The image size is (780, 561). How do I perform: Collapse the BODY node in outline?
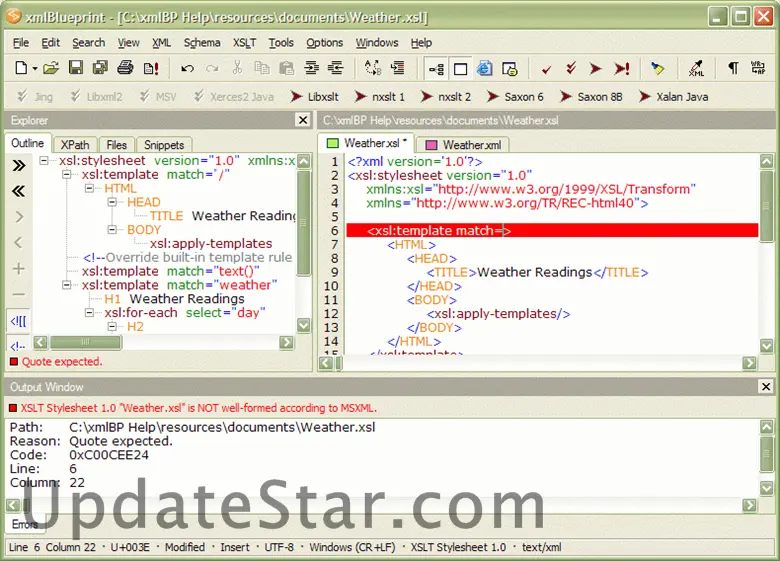click(x=112, y=230)
